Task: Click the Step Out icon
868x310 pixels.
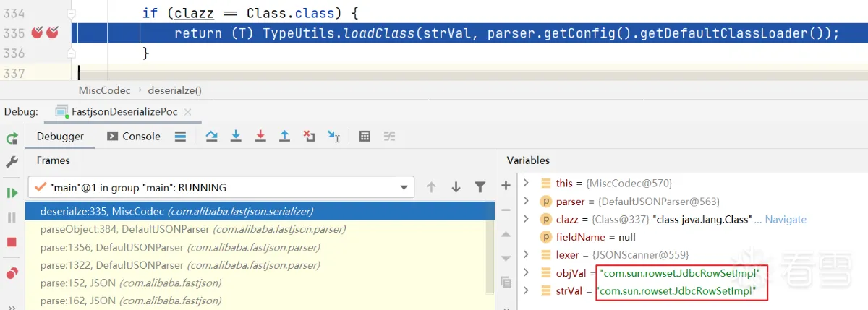Action: click(x=284, y=136)
